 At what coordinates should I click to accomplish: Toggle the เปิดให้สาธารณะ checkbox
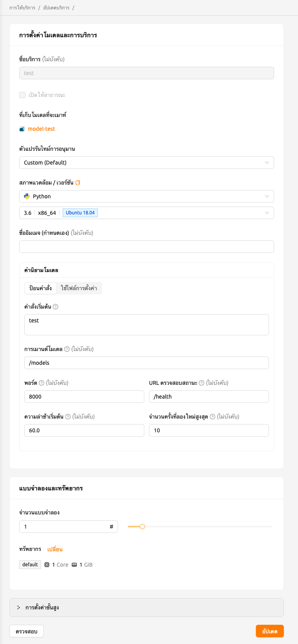[x=22, y=95]
